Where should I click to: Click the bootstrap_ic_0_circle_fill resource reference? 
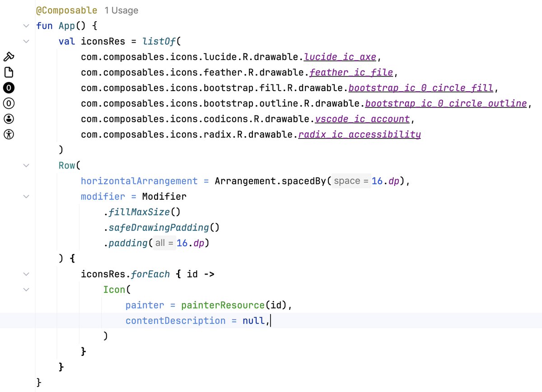[x=421, y=88]
